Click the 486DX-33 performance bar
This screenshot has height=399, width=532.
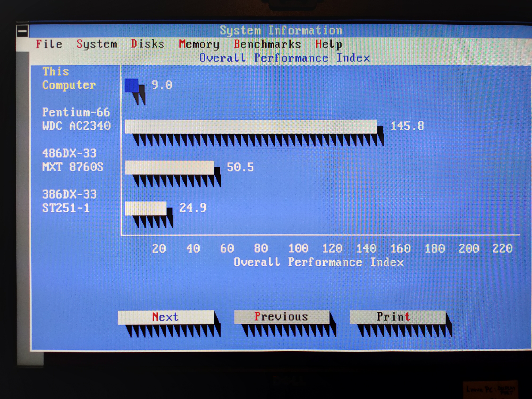[x=169, y=168]
